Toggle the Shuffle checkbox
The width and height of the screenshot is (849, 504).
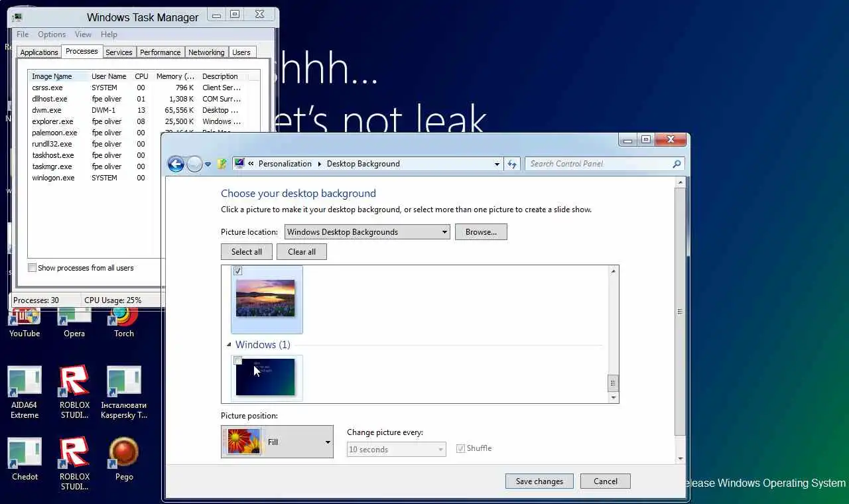coord(460,449)
